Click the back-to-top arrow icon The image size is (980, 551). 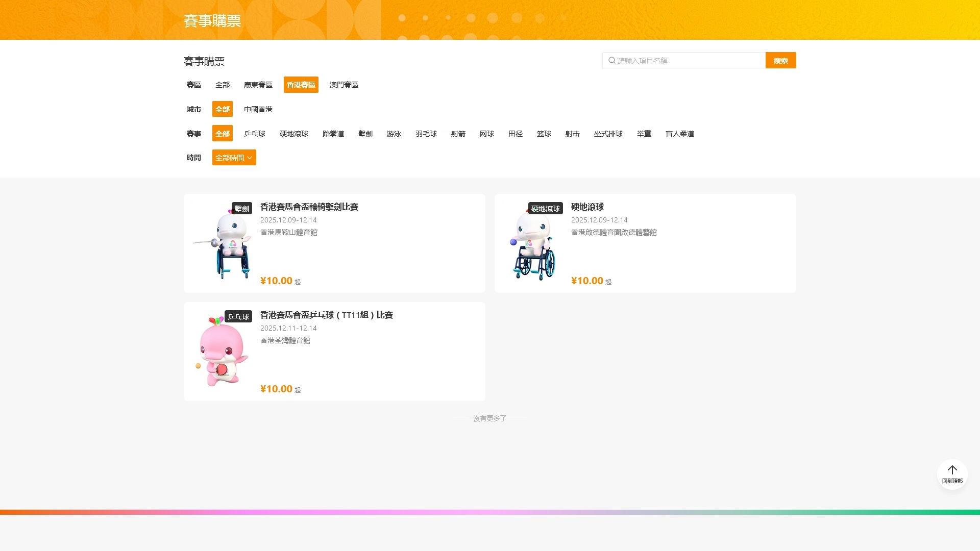(952, 470)
